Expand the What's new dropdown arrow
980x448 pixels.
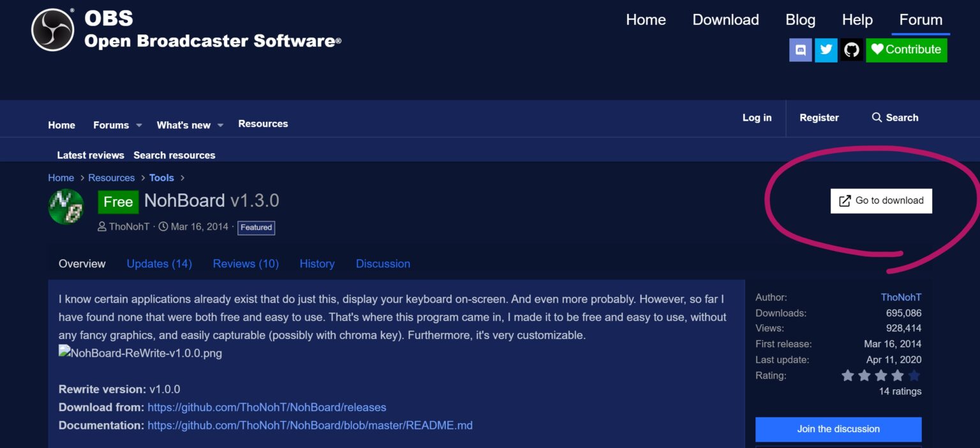click(220, 126)
